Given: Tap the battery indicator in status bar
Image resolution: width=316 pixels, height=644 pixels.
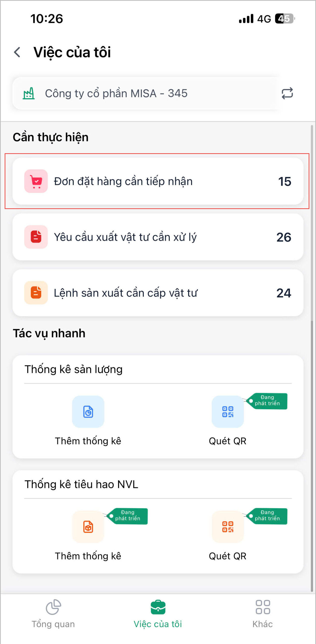Looking at the screenshot, I should pyautogui.click(x=285, y=19).
